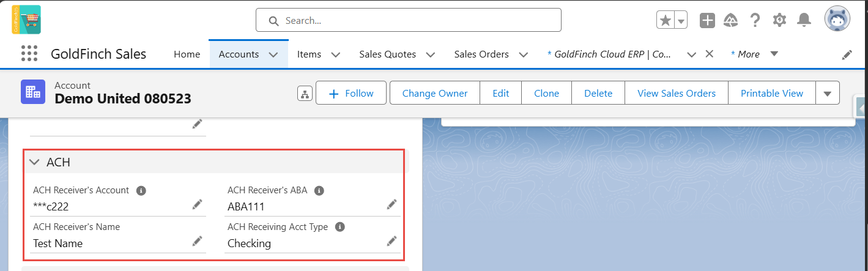Open the Sales Orders tab dropdown chevron

[x=523, y=54]
